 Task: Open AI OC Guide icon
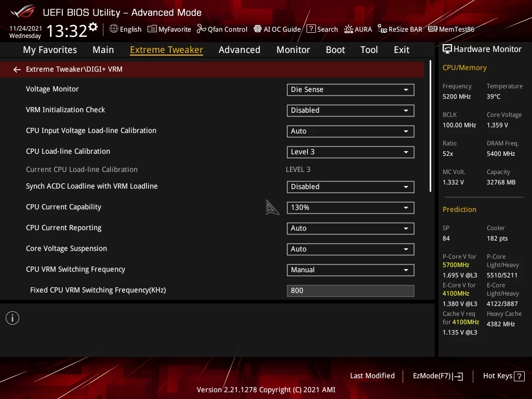pyautogui.click(x=258, y=29)
